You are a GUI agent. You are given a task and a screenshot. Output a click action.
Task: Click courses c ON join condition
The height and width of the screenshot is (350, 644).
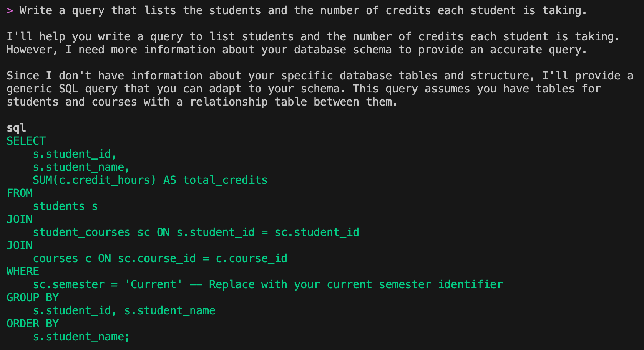pos(160,258)
